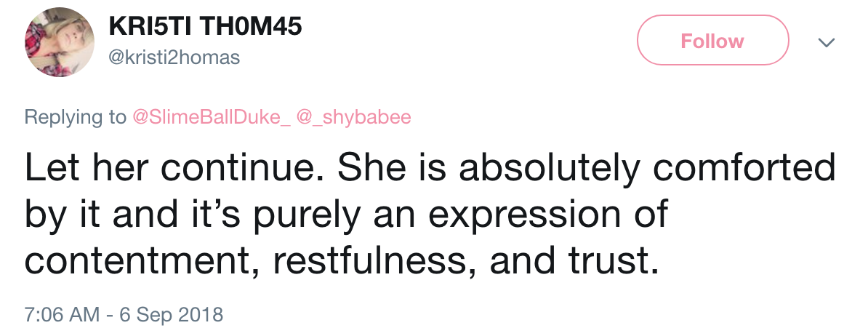Open the tweet's 7:06 AM timestamp
The width and height of the screenshot is (868, 336).
(x=63, y=314)
